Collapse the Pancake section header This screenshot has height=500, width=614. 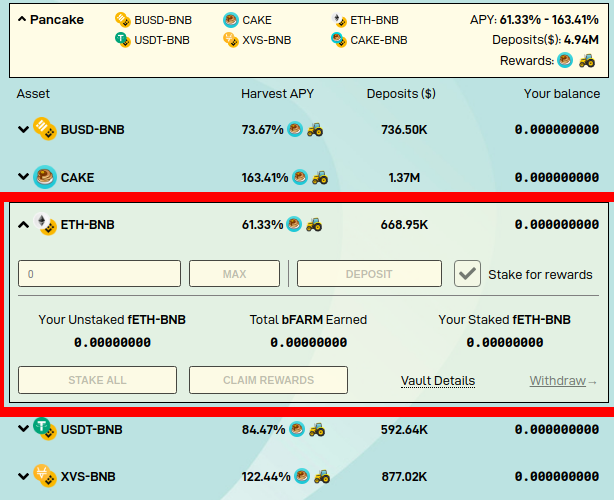tap(22, 19)
